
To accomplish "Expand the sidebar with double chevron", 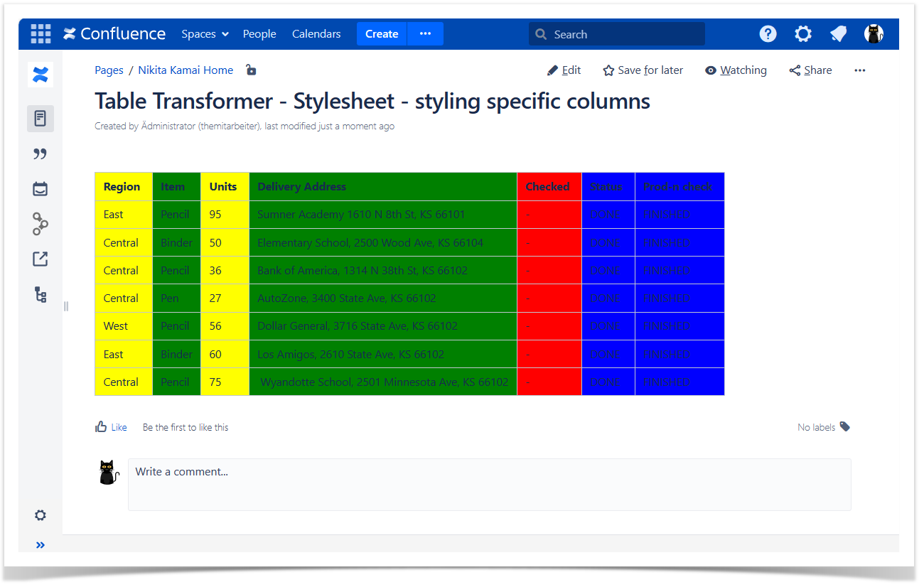I will point(41,545).
